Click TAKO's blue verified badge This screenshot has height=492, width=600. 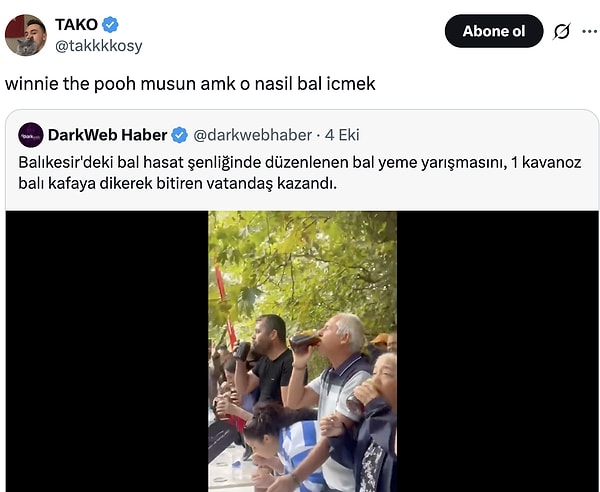[x=110, y=25]
